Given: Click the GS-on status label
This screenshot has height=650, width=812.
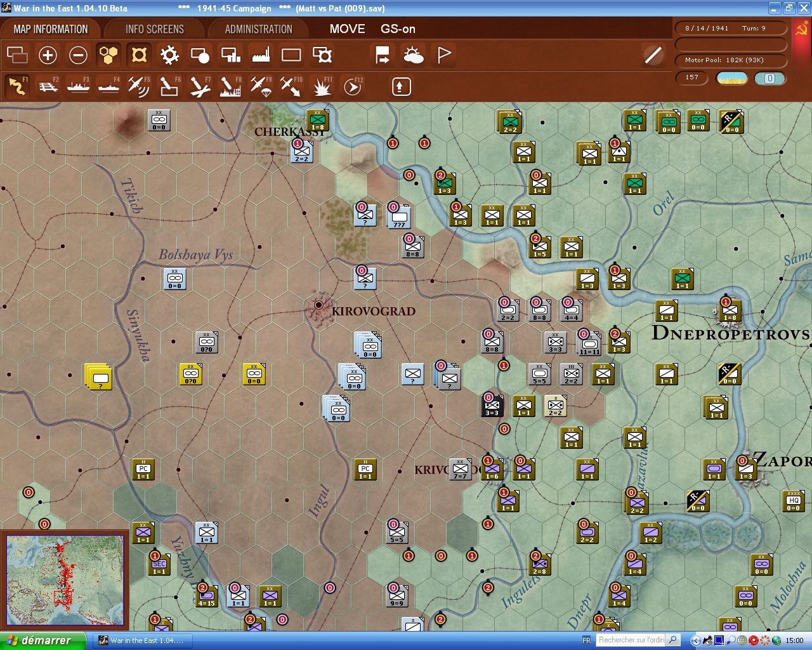Looking at the screenshot, I should [x=398, y=29].
